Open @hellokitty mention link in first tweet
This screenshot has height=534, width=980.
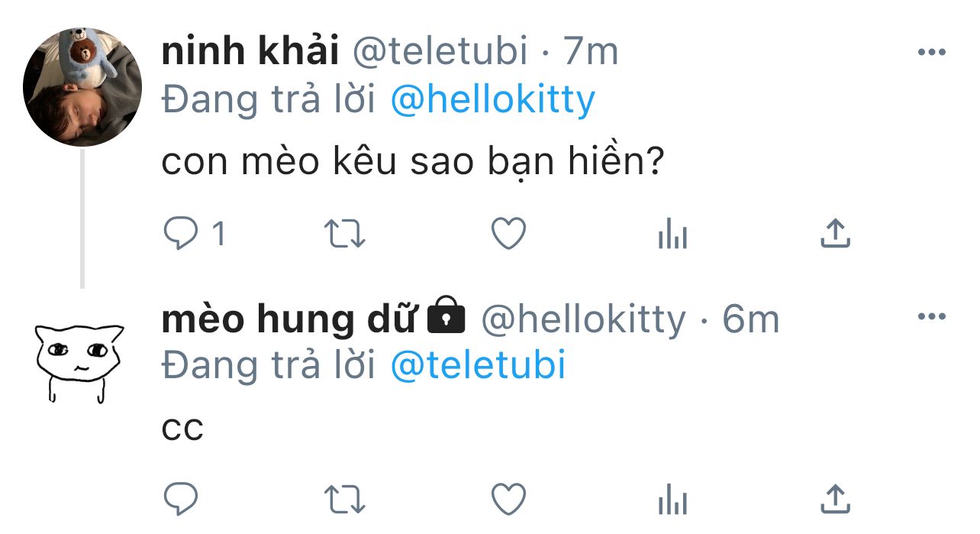[492, 99]
